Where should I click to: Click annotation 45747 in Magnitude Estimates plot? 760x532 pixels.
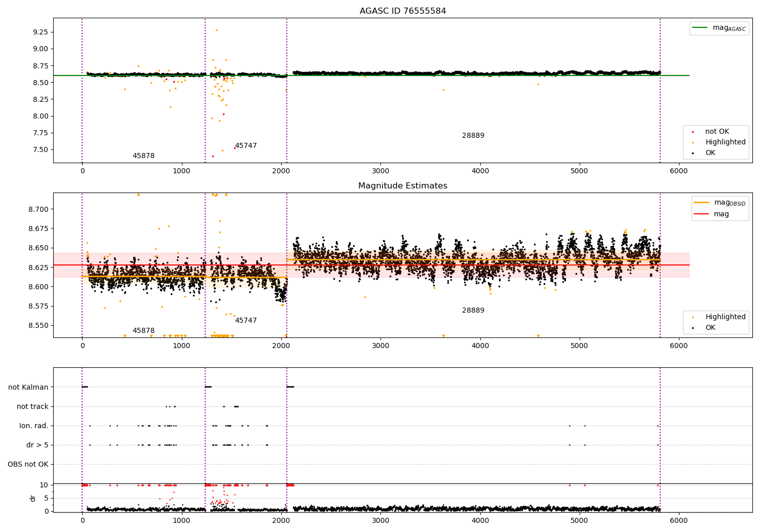click(x=246, y=321)
